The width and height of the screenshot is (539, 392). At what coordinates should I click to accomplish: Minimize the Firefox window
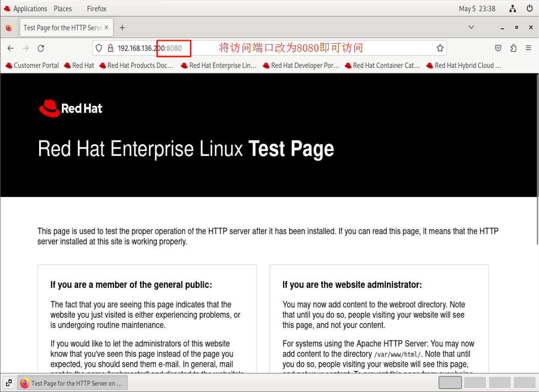[502, 27]
